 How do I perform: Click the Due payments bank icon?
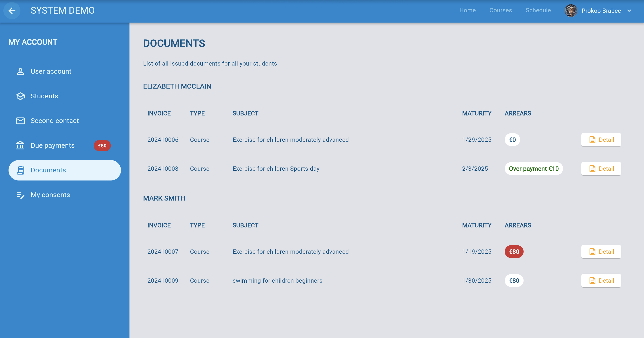[x=20, y=145]
